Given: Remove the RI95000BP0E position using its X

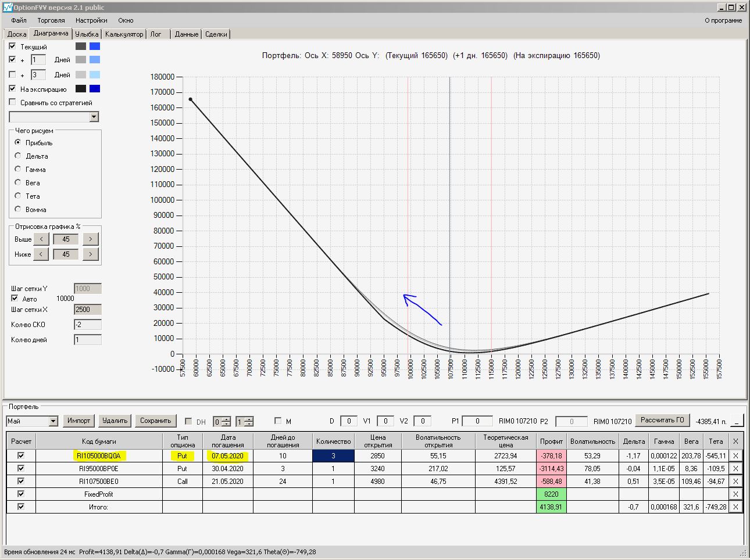Looking at the screenshot, I should pos(735,469).
